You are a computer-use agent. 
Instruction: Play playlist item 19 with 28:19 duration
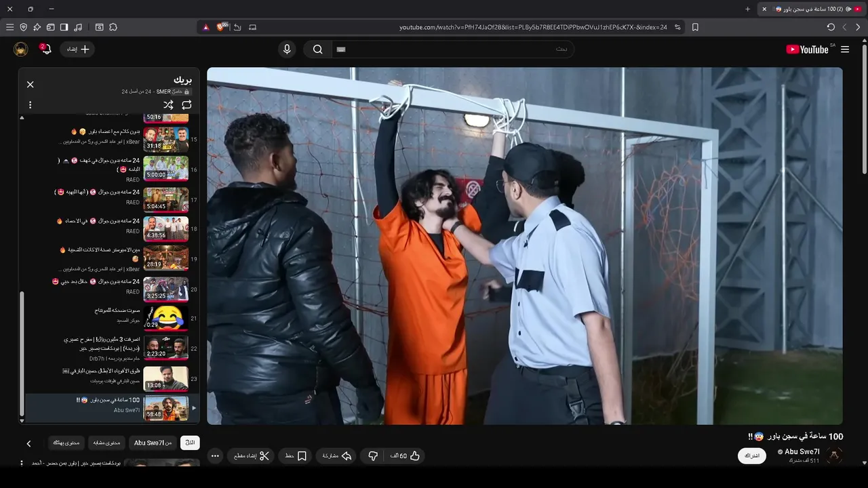pos(112,258)
